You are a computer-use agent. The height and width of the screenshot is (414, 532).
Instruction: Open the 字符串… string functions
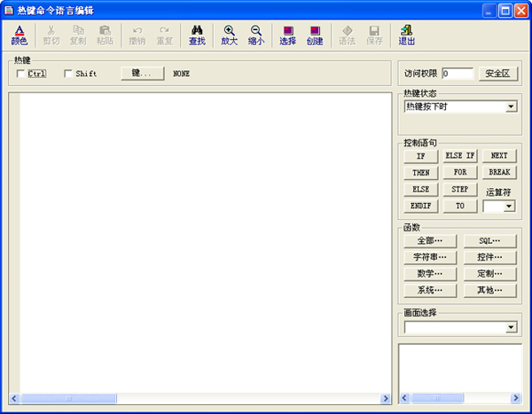pos(430,258)
